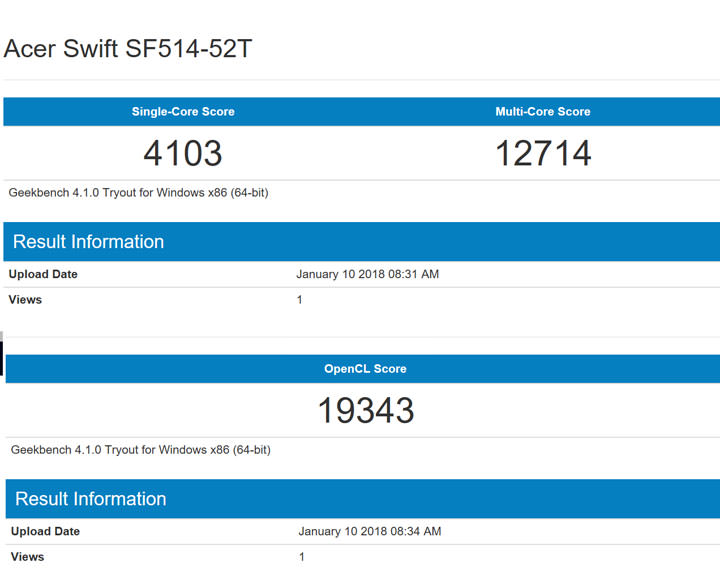Viewport: 720px width, 571px height.
Task: Select the OpenCL Score header
Action: click(365, 369)
